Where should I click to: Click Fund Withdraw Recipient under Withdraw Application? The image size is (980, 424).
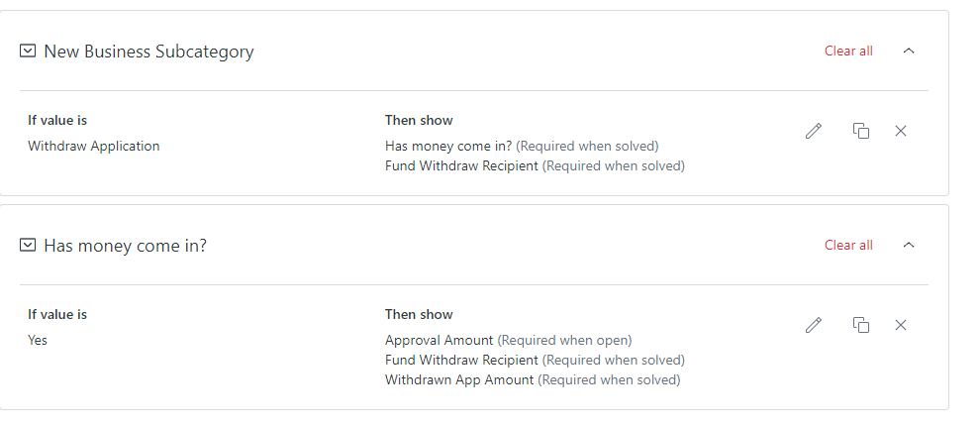click(x=461, y=166)
